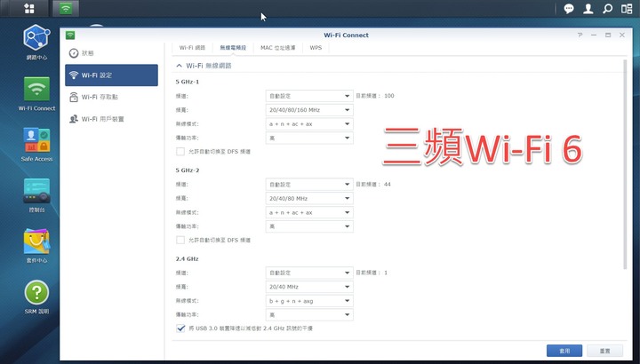Image resolution: width=640 pixels, height=364 pixels.
Task: Switch to the Wi-Fi network tab
Action: 192,48
